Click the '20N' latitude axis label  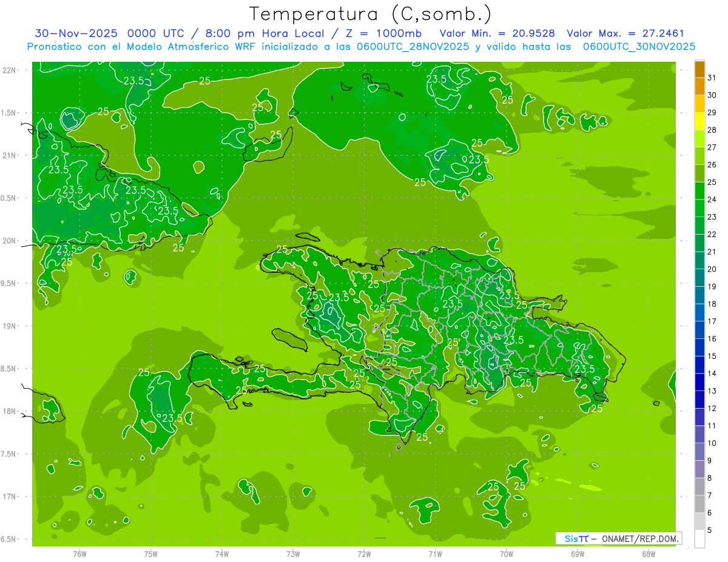pyautogui.click(x=9, y=241)
